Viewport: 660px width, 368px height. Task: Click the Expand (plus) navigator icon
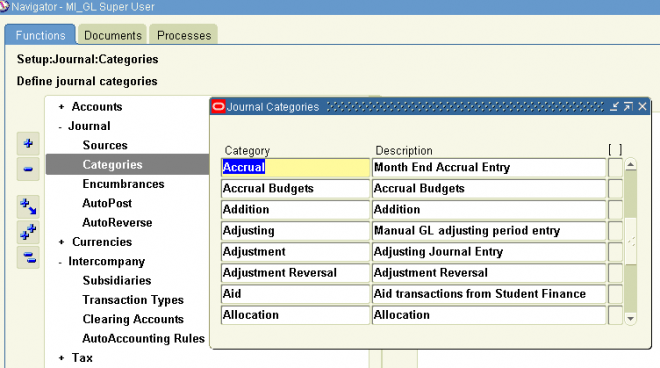28,144
